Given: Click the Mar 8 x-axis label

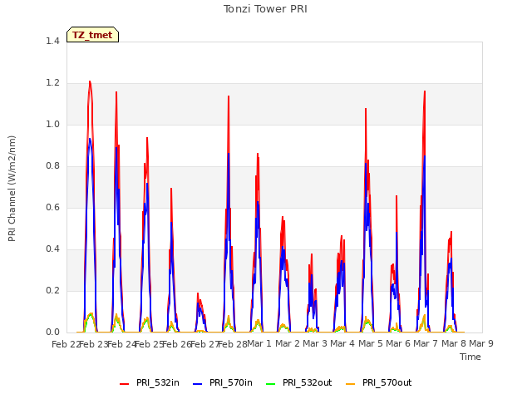Looking at the screenshot, I should tap(454, 343).
